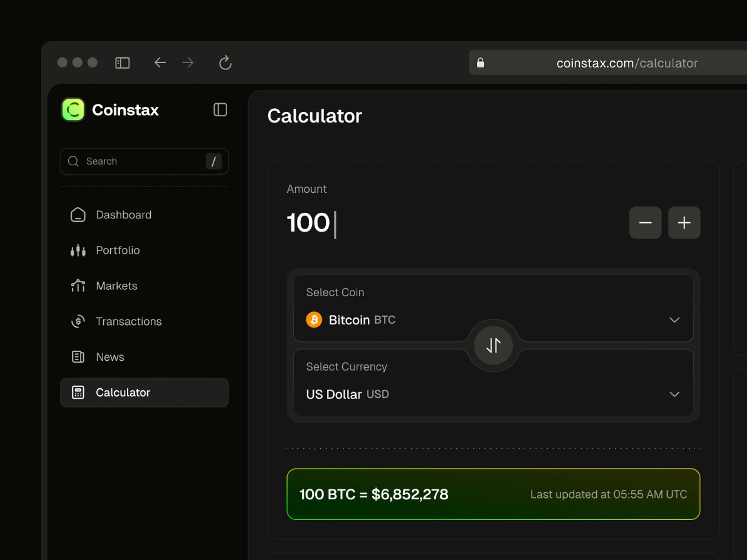Select the Dashboard home icon
747x560 pixels.
[78, 215]
